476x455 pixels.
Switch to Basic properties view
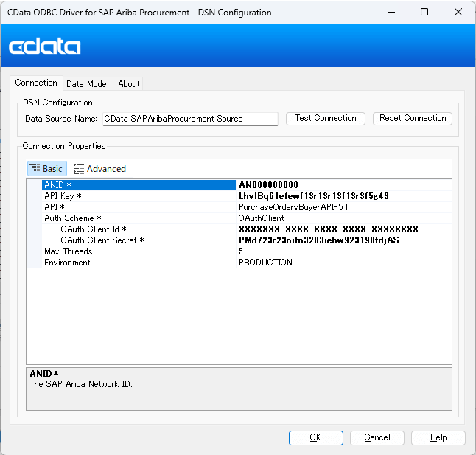[47, 169]
